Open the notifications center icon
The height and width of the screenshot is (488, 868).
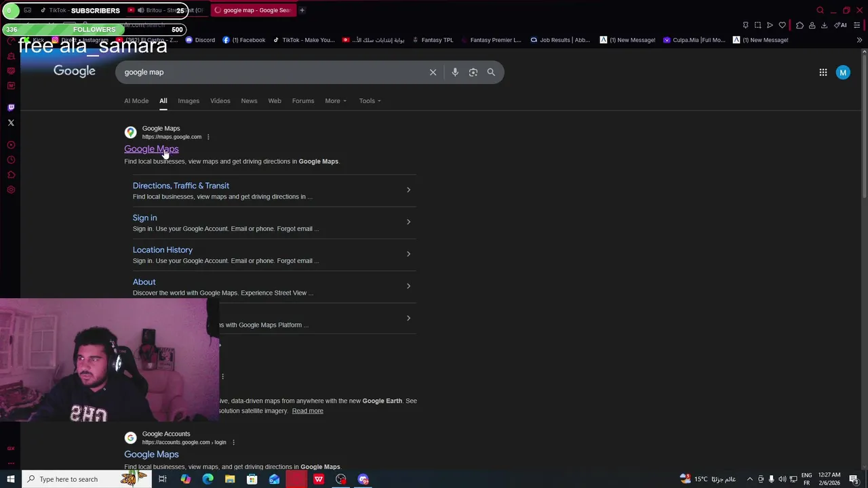(854, 479)
